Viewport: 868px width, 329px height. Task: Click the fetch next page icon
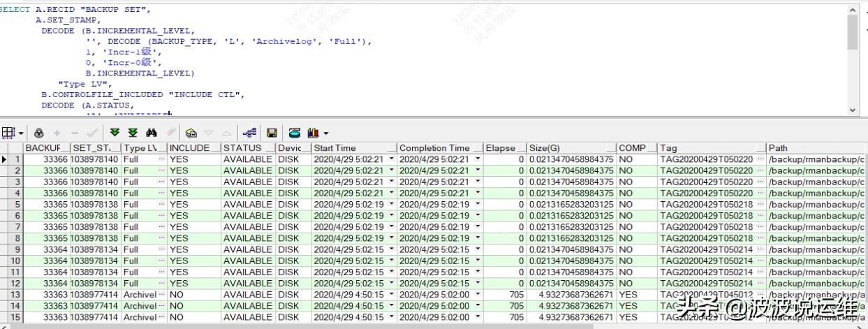coord(115,132)
